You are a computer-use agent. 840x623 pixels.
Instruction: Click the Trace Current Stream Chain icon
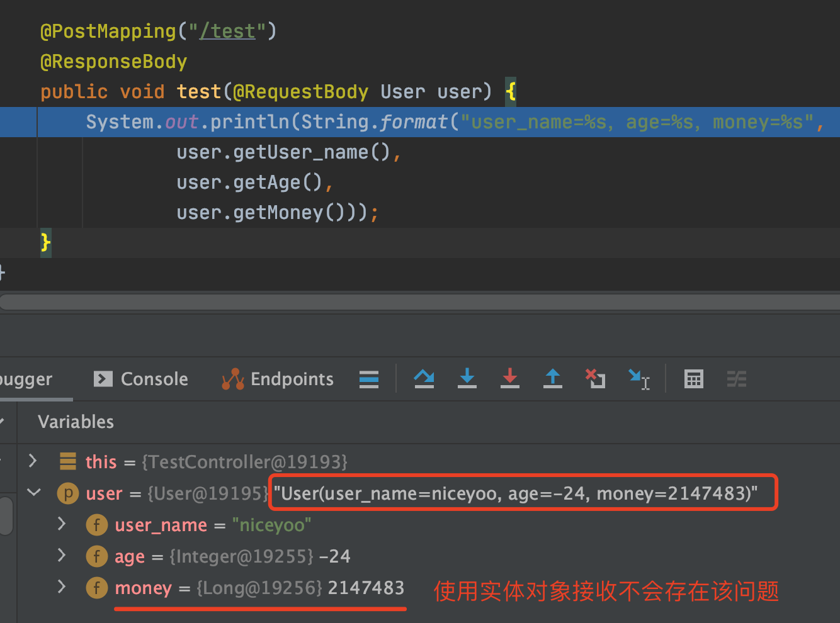click(x=737, y=379)
